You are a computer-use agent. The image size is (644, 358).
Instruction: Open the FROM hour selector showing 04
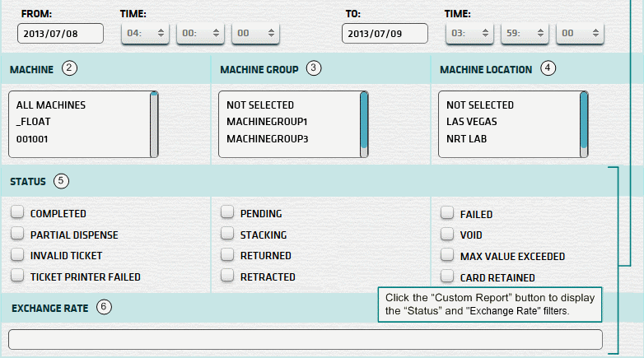[x=146, y=33]
